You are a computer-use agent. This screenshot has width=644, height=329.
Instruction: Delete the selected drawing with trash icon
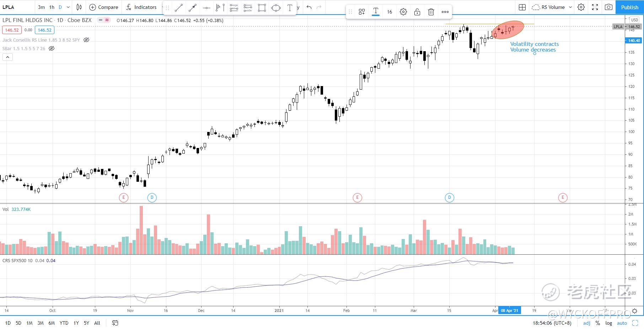coord(431,12)
